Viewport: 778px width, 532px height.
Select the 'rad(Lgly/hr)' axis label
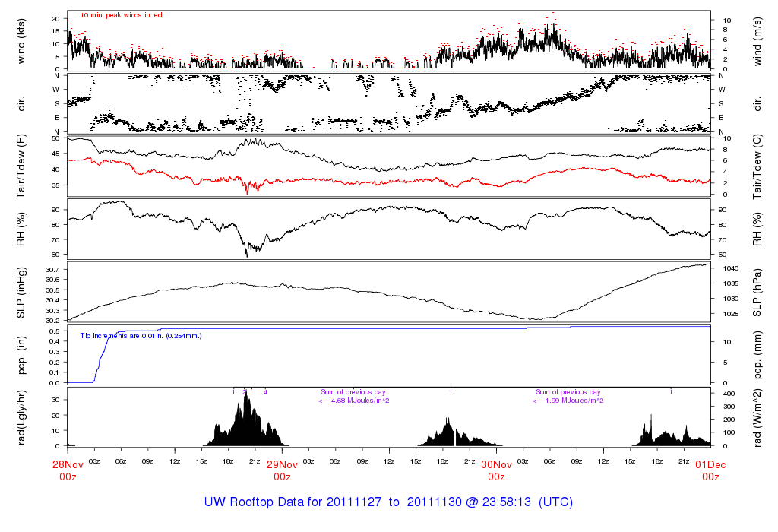pos(21,417)
